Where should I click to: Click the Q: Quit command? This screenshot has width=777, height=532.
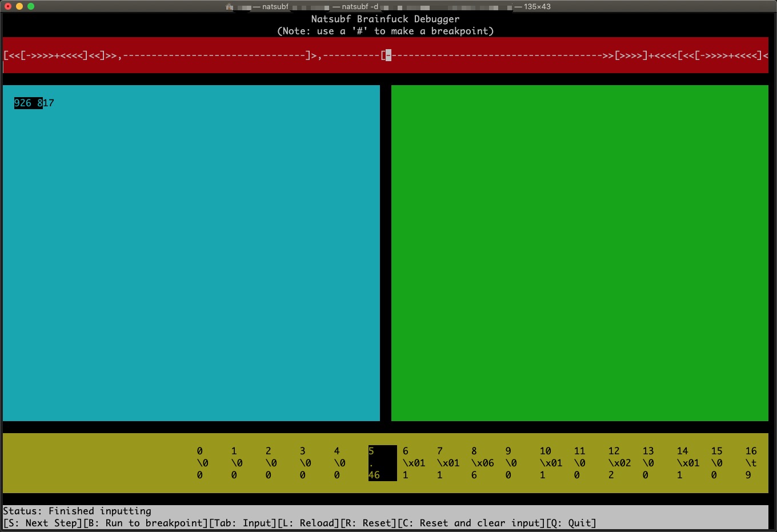click(x=571, y=523)
